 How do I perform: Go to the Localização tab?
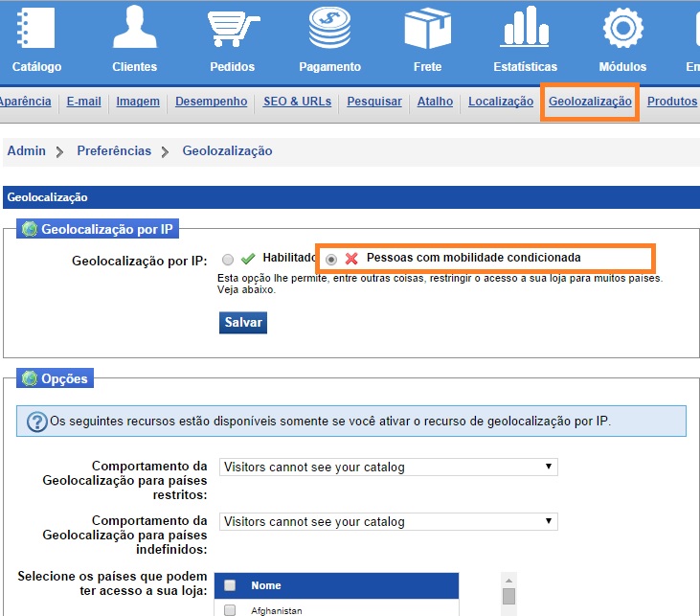[501, 102]
